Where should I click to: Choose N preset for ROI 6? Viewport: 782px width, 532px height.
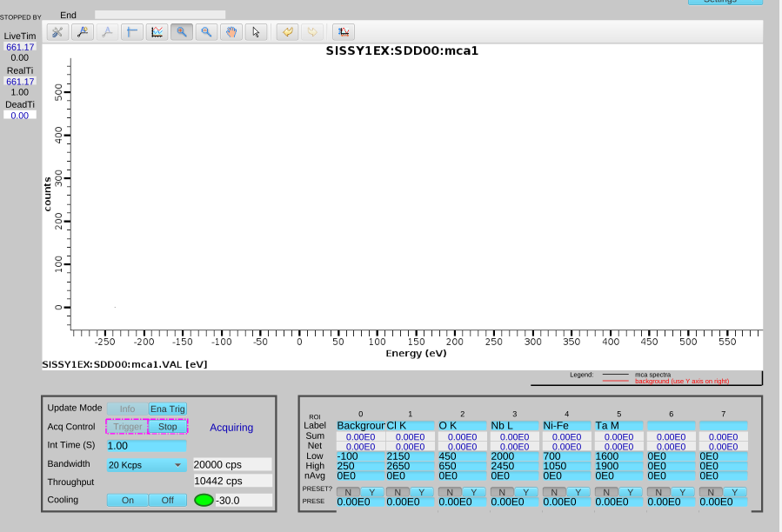point(658,492)
